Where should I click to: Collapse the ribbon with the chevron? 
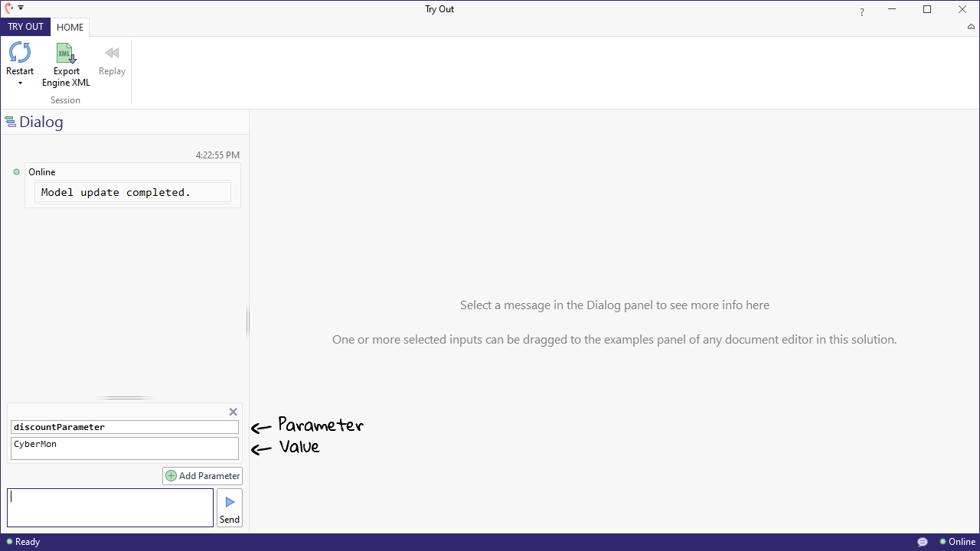pos(971,27)
